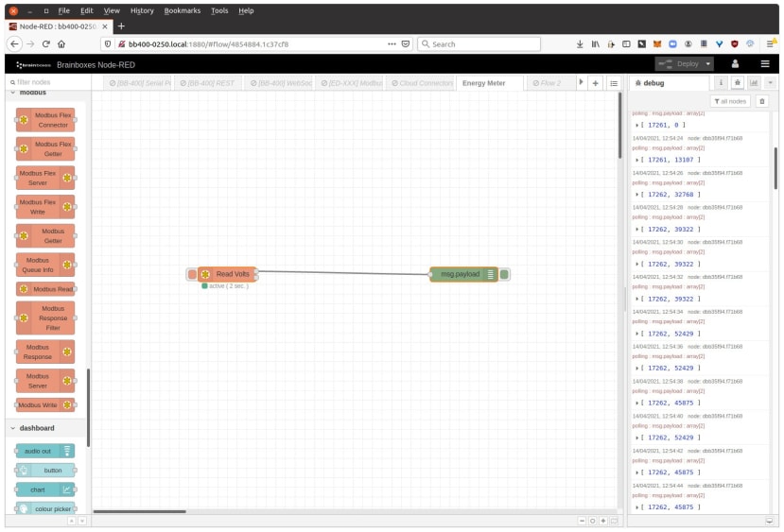The image size is (784, 532).
Task: Select the Modbus Queue Info palette node
Action: pyautogui.click(x=45, y=265)
